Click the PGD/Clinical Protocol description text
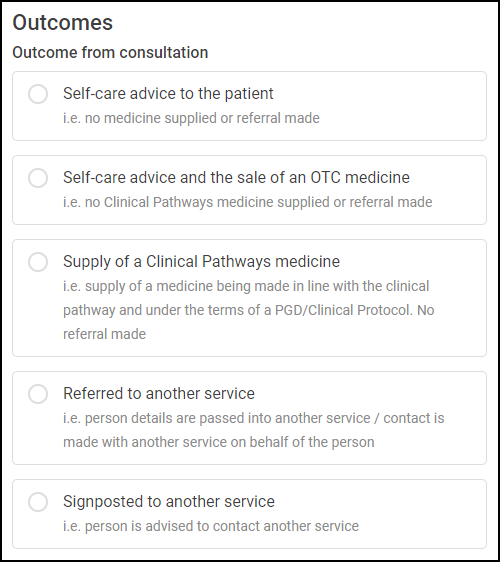 point(249,310)
